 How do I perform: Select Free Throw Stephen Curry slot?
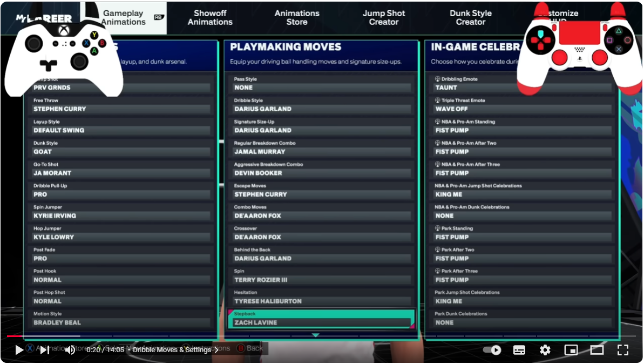coord(120,105)
